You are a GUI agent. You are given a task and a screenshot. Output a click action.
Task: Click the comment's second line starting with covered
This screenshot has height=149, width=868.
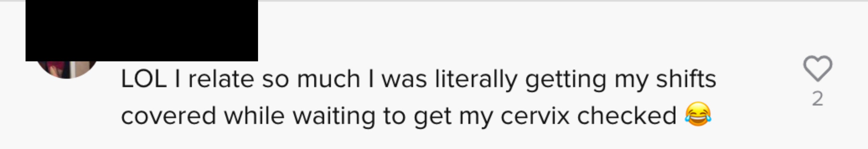click(x=416, y=116)
